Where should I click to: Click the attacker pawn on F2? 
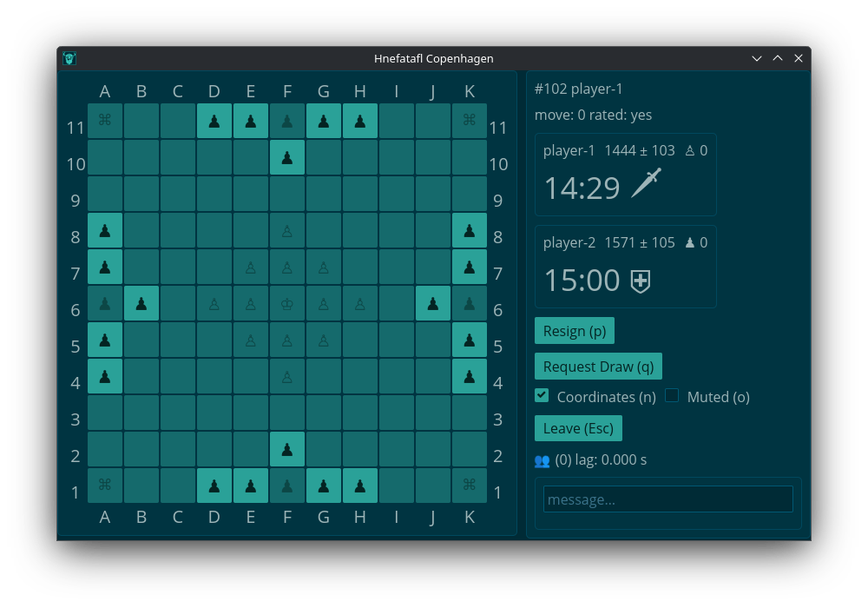[x=287, y=450]
